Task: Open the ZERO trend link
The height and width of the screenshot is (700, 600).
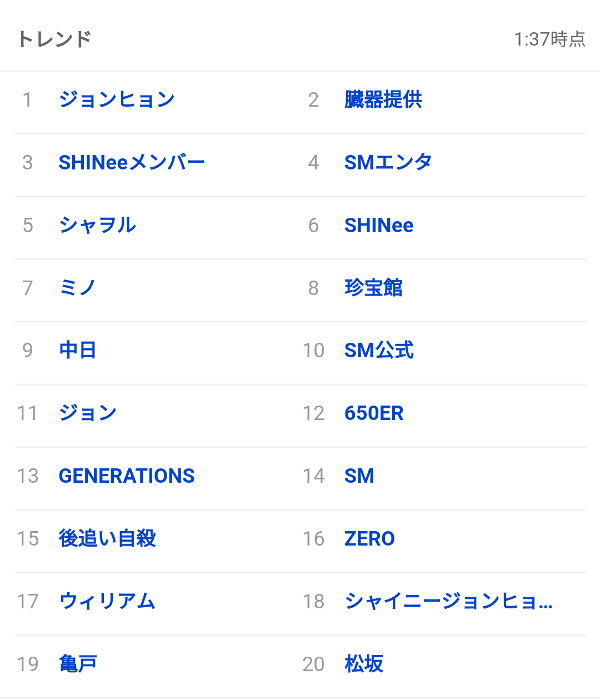Action: pos(369,539)
